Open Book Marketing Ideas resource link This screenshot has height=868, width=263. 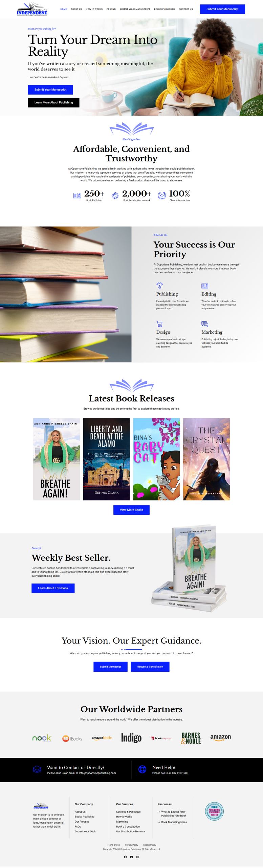click(174, 822)
